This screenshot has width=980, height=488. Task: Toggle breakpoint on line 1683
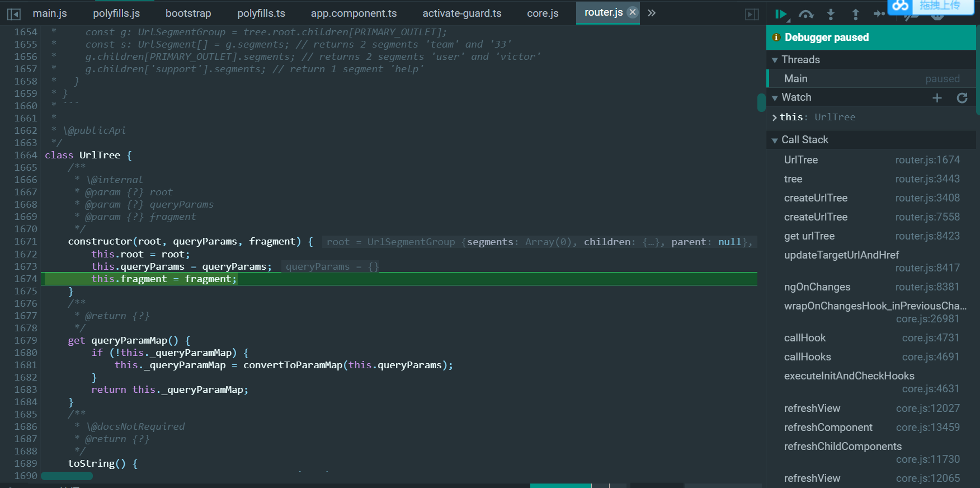point(26,390)
